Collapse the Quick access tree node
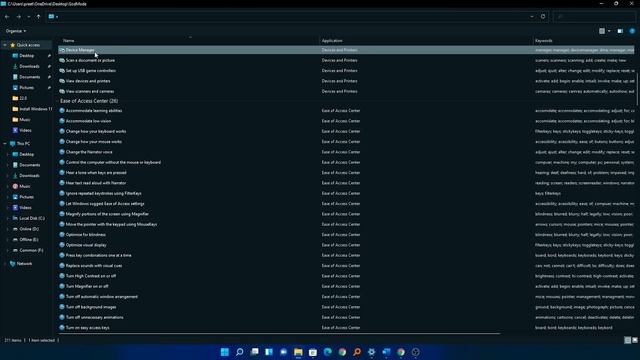This screenshot has width=640, height=360. 5,45
